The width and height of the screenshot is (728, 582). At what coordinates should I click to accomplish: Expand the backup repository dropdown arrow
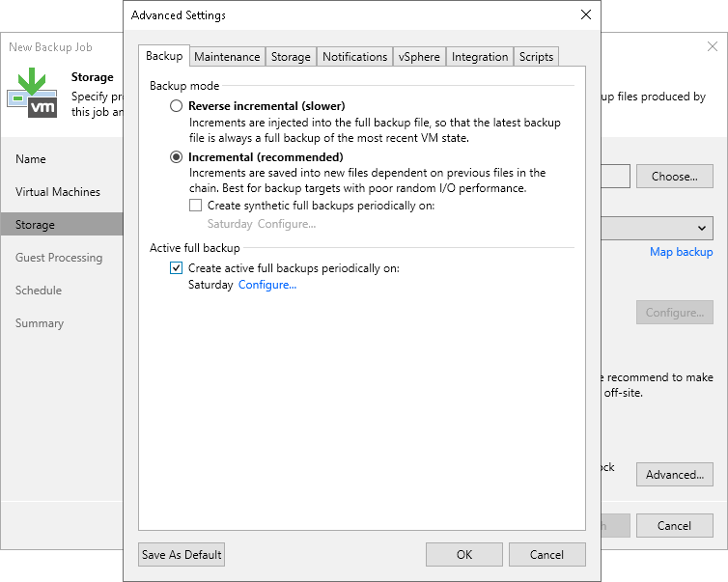[x=702, y=228]
